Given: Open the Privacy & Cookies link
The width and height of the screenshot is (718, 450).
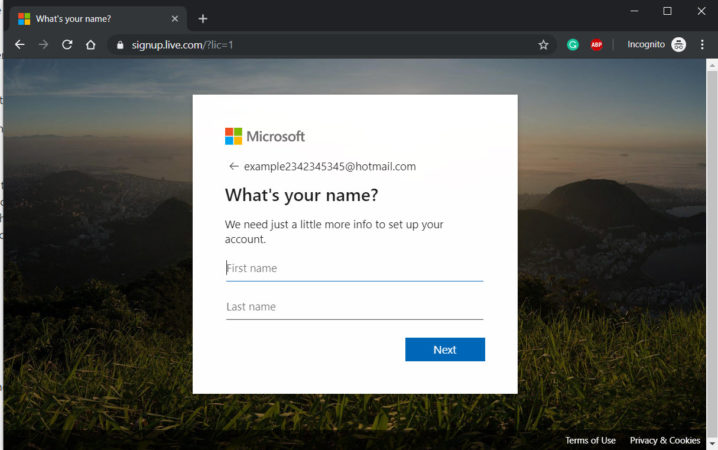Looking at the screenshot, I should click(x=665, y=440).
